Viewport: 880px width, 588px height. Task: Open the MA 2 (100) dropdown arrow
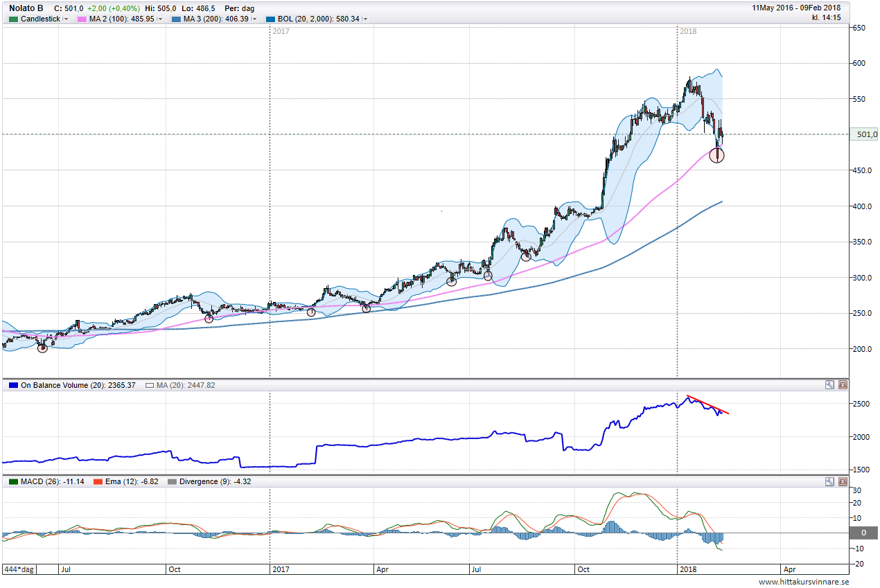pyautogui.click(x=164, y=19)
